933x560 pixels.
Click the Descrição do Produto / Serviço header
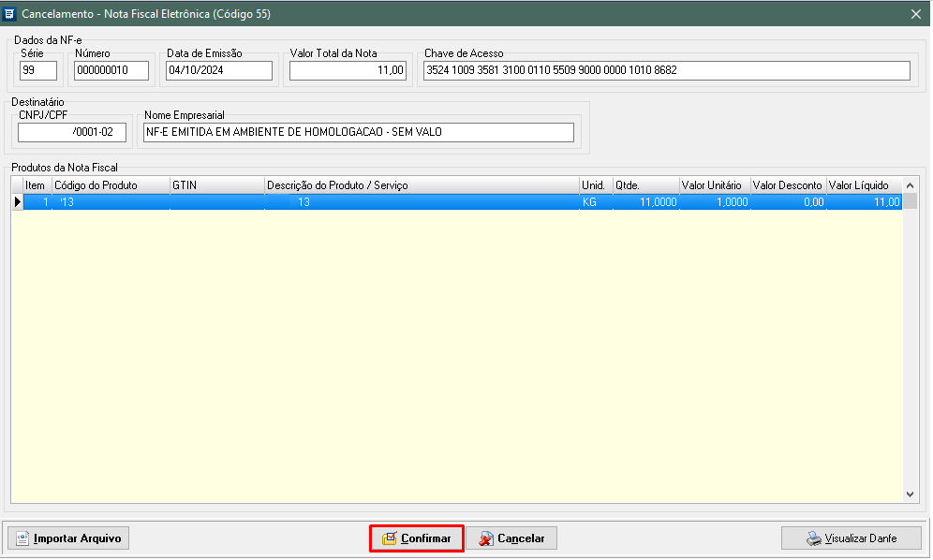coord(422,185)
